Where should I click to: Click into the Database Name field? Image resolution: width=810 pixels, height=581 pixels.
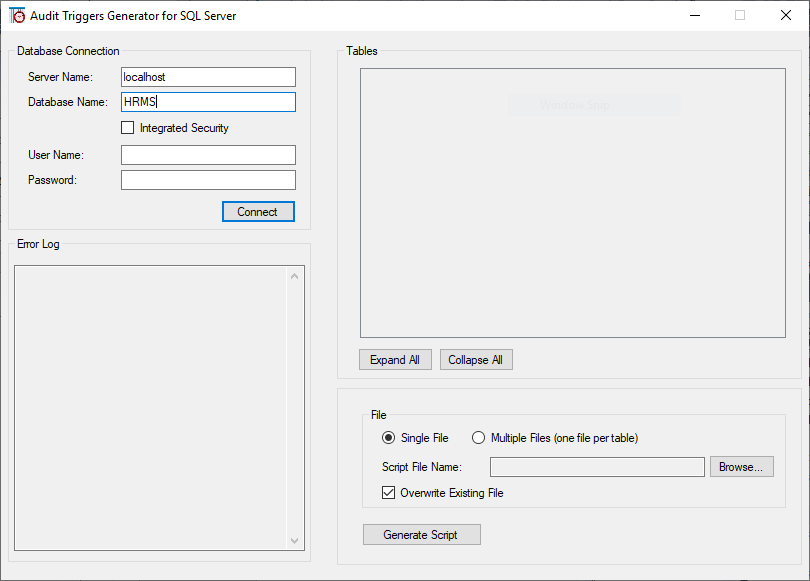point(208,102)
